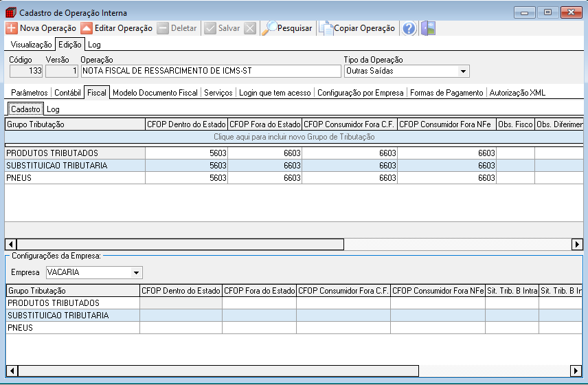Click Nova Operação button label

[x=48, y=28]
